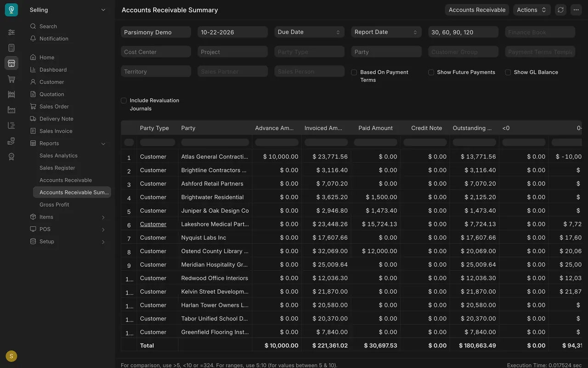Click the Territory filter field
This screenshot has width=588, height=368.
156,71
